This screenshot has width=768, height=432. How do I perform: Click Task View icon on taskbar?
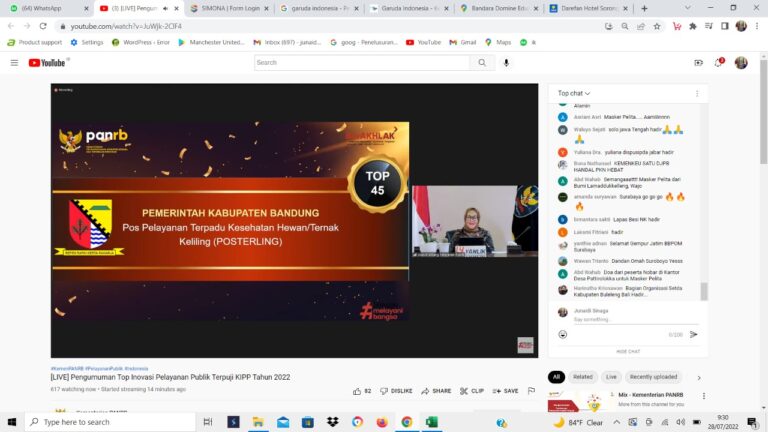(208, 422)
